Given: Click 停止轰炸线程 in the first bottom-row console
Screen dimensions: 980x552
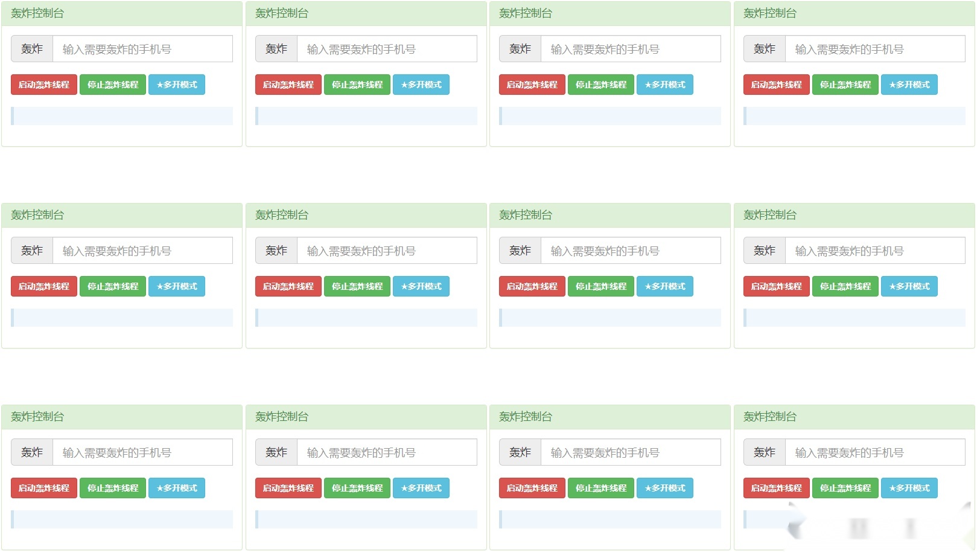Looking at the screenshot, I should tap(113, 488).
